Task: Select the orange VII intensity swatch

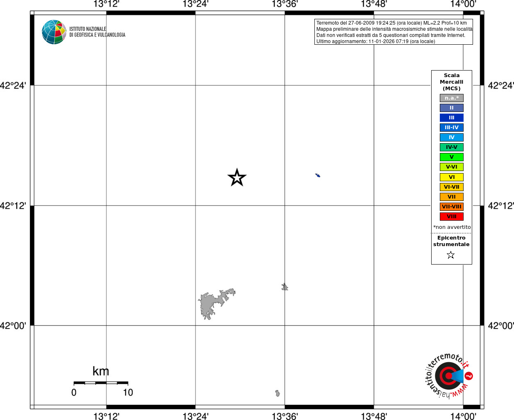Action: [452, 197]
